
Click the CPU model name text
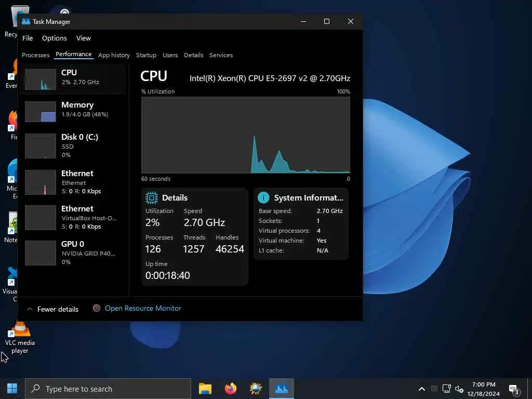[x=270, y=78]
